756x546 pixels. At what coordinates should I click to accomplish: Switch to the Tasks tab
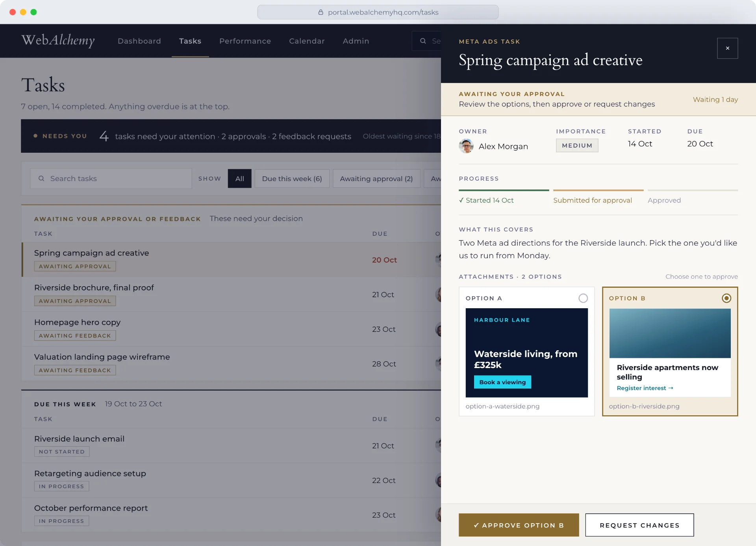(190, 41)
